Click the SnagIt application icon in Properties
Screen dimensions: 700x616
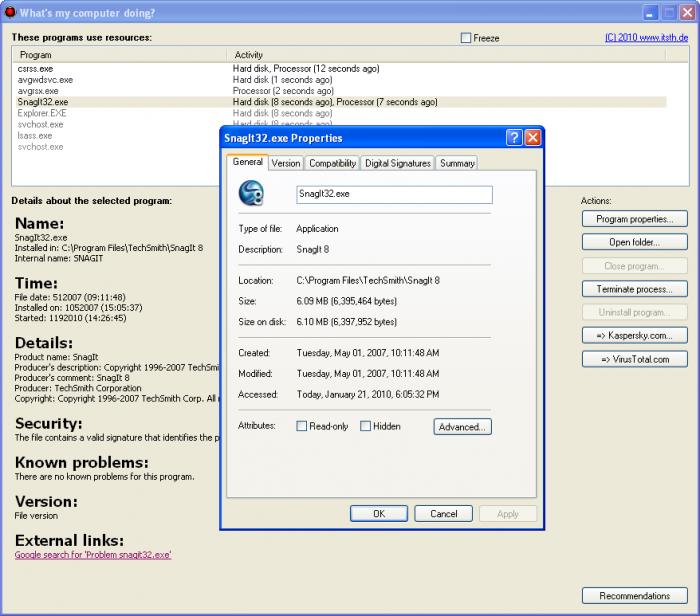[251, 193]
